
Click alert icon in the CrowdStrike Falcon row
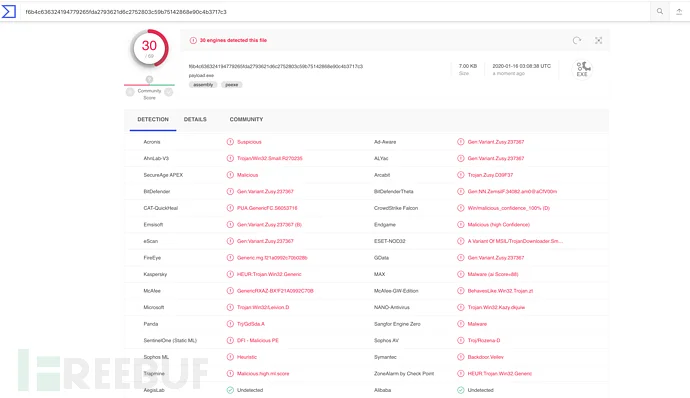[x=461, y=208]
